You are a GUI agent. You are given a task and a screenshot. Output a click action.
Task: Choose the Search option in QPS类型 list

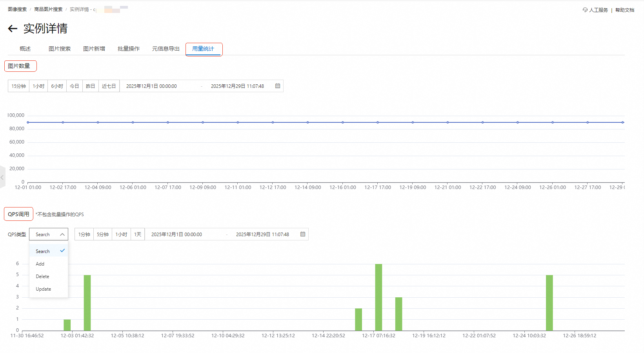[49, 251]
